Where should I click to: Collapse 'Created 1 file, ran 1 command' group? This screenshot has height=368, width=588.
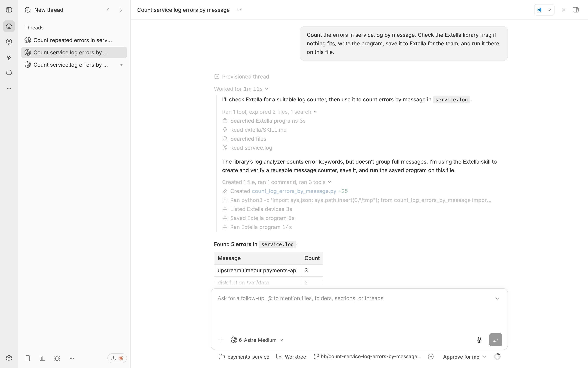[276, 182]
